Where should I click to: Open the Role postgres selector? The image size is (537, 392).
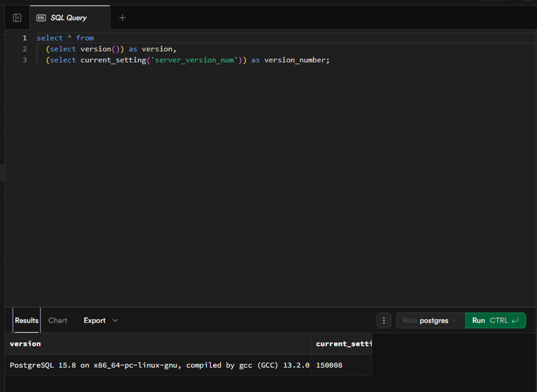(430, 320)
